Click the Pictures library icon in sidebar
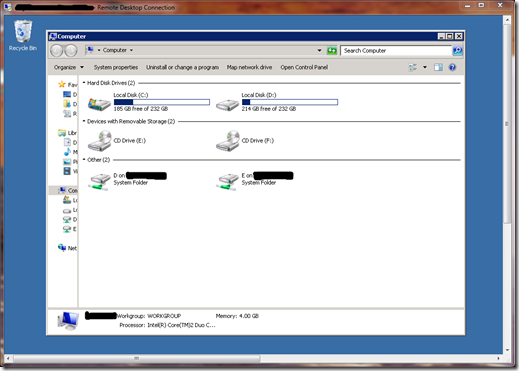The height and width of the screenshot is (371, 519). [x=67, y=162]
